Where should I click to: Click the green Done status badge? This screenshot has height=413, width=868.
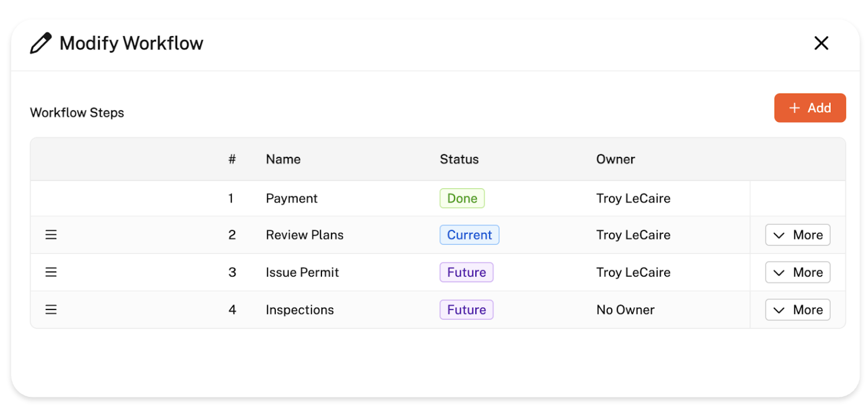point(462,198)
